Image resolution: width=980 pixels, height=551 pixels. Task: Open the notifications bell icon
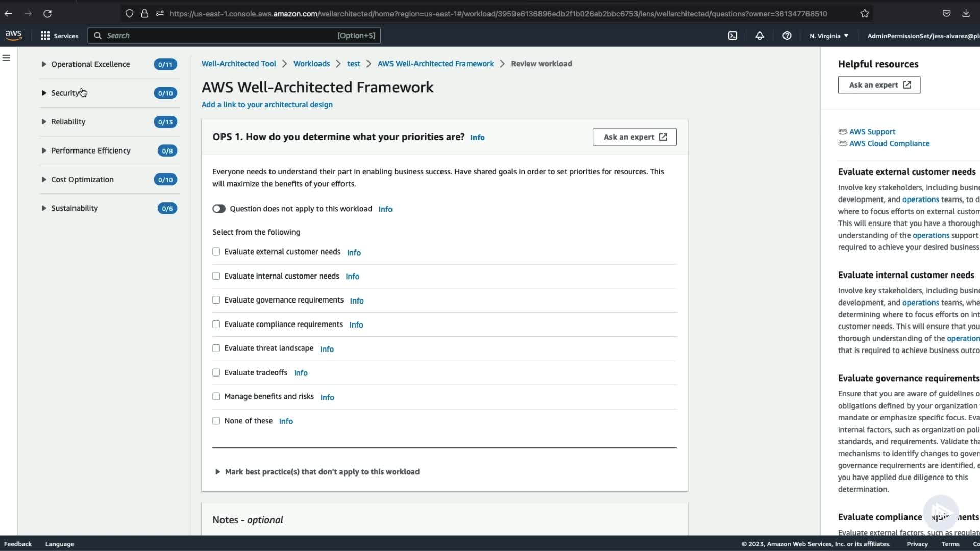[759, 36]
